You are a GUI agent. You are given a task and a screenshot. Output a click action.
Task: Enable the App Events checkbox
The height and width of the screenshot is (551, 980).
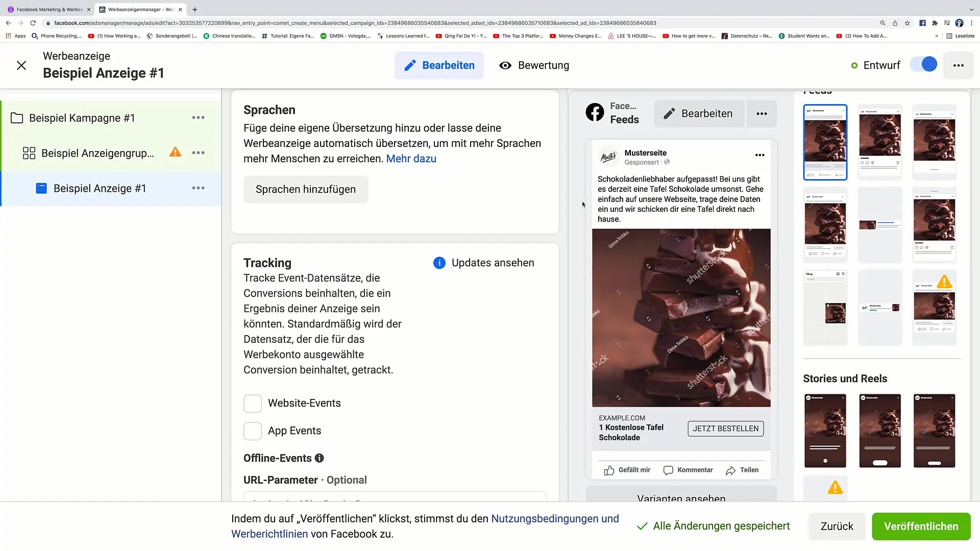coord(253,431)
